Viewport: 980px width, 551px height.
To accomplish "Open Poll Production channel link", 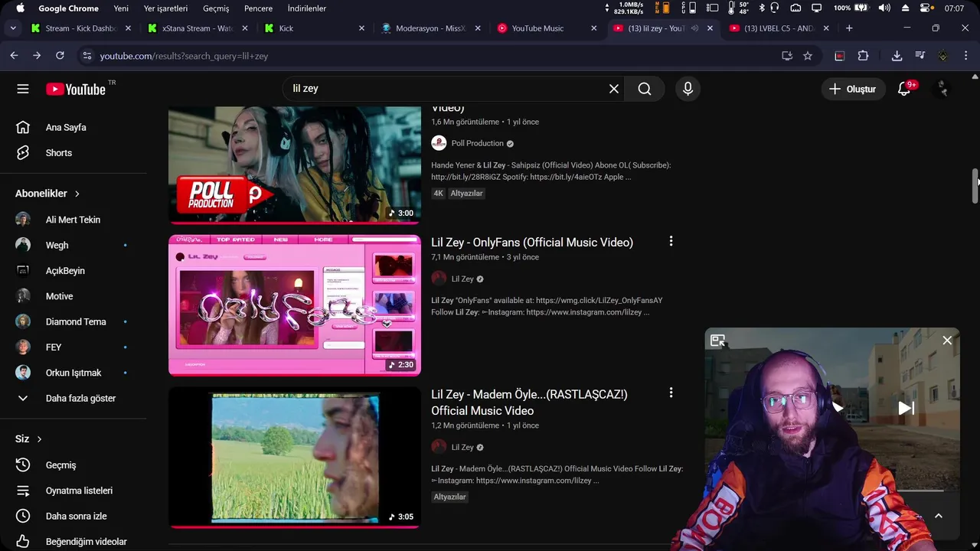I will 477,143.
